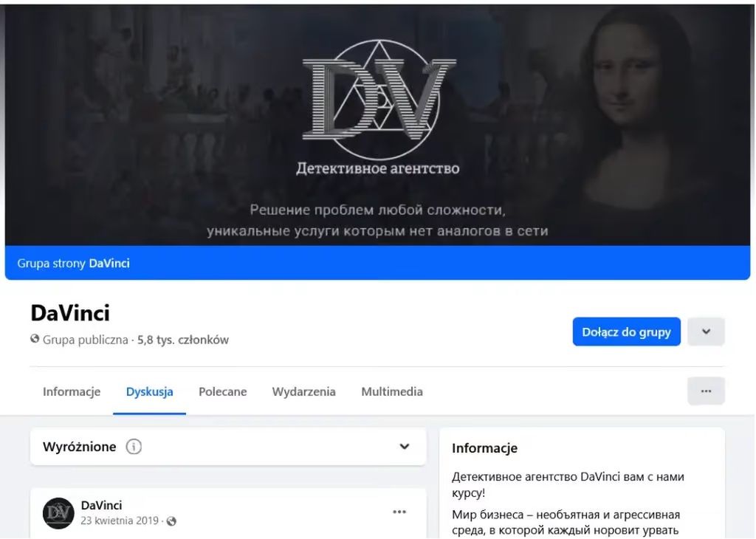Open DaVinci post avatar logo

[x=58, y=513]
